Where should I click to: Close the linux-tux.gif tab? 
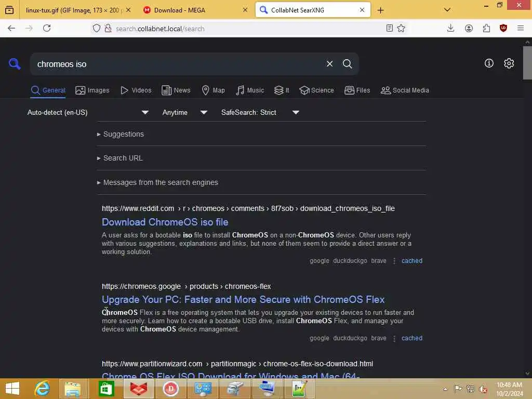click(x=128, y=10)
